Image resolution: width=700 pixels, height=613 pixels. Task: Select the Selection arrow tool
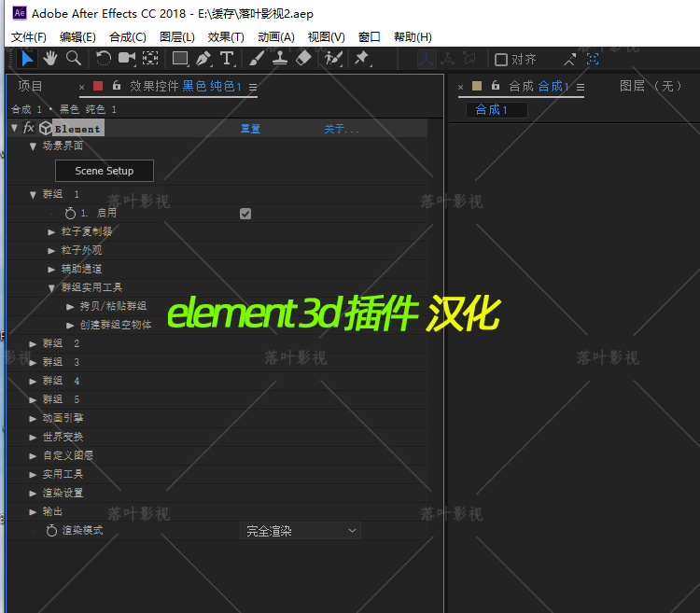pos(27,59)
